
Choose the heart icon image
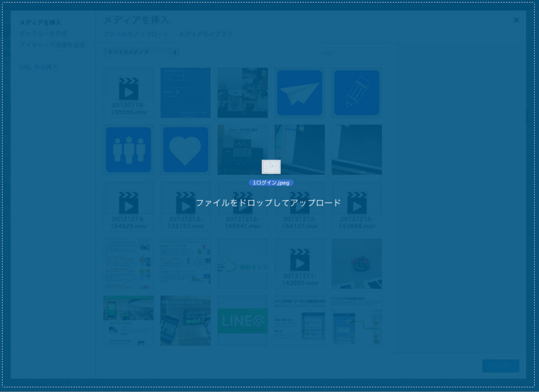[186, 150]
